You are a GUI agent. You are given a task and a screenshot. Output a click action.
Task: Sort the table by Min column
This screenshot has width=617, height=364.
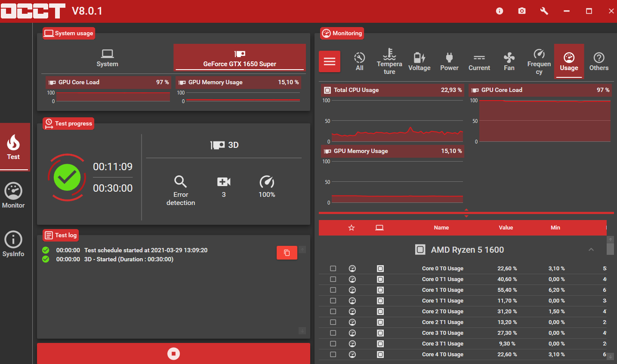pyautogui.click(x=555, y=228)
